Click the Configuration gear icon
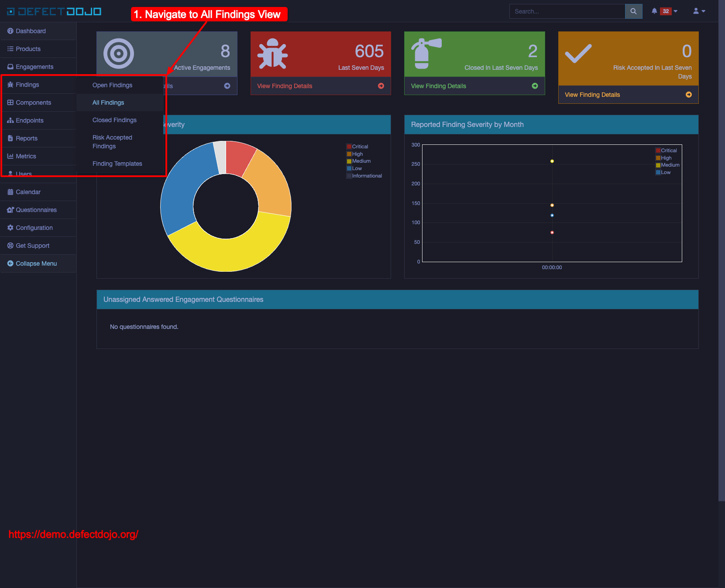Image resolution: width=725 pixels, height=588 pixels. [x=10, y=228]
